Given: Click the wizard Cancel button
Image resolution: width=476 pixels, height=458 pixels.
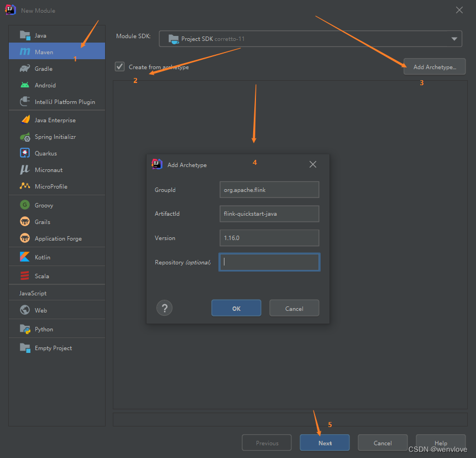Looking at the screenshot, I should pyautogui.click(x=383, y=443).
